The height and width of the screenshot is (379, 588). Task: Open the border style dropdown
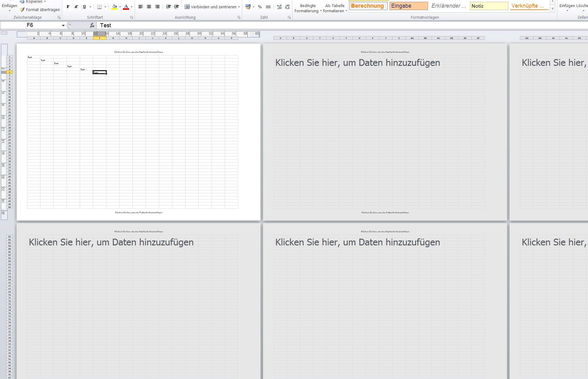(106, 7)
